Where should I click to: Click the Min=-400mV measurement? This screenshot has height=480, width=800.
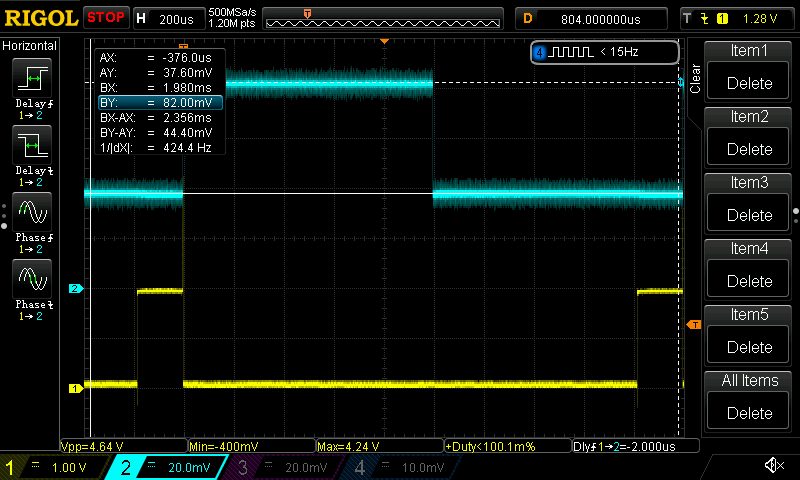(x=252, y=446)
